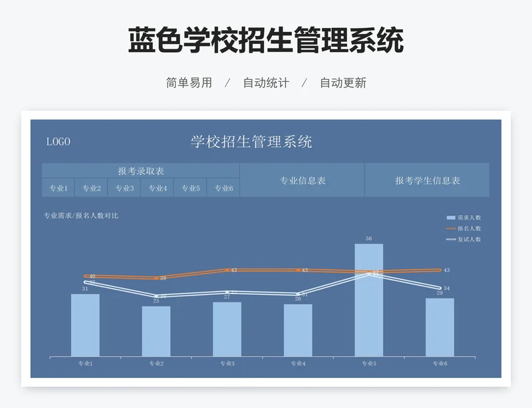Click data label 26 above 专业4 bar
Viewport: 532px width, 408px height.
[298, 299]
